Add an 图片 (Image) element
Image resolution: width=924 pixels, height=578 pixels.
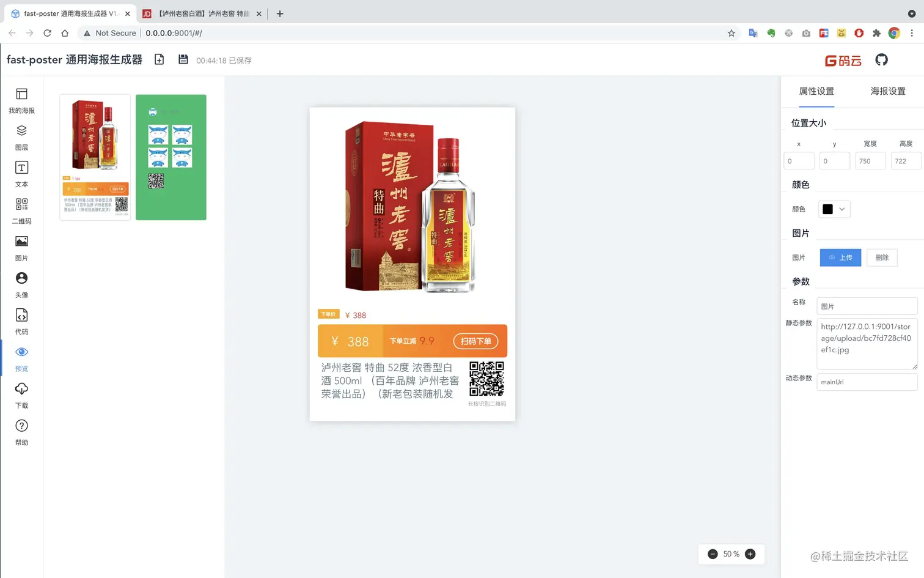point(21,248)
